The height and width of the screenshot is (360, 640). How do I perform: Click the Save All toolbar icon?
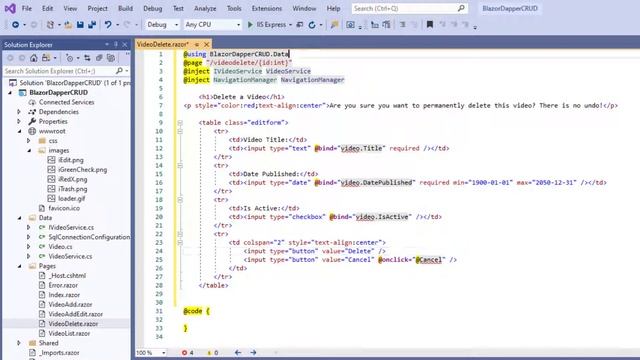coord(92,25)
